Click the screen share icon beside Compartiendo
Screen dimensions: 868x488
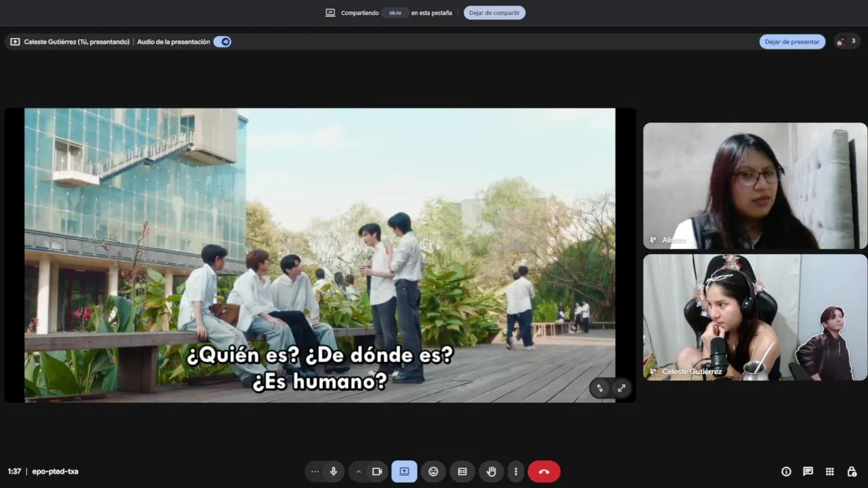(330, 13)
